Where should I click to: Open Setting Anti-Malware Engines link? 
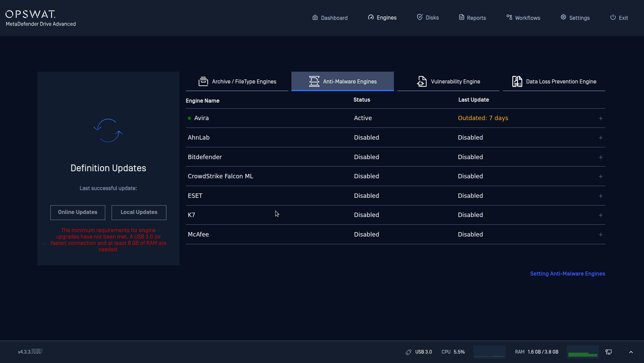(567, 274)
